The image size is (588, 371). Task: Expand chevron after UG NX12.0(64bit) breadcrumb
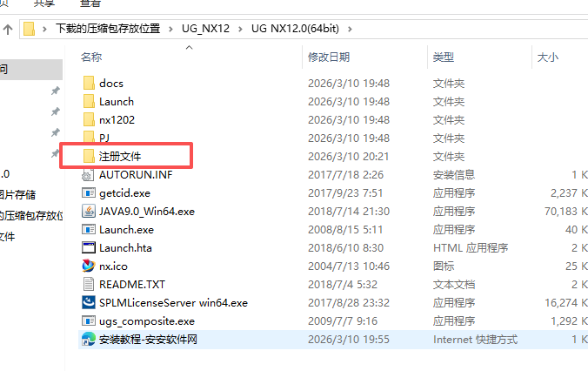pos(350,29)
